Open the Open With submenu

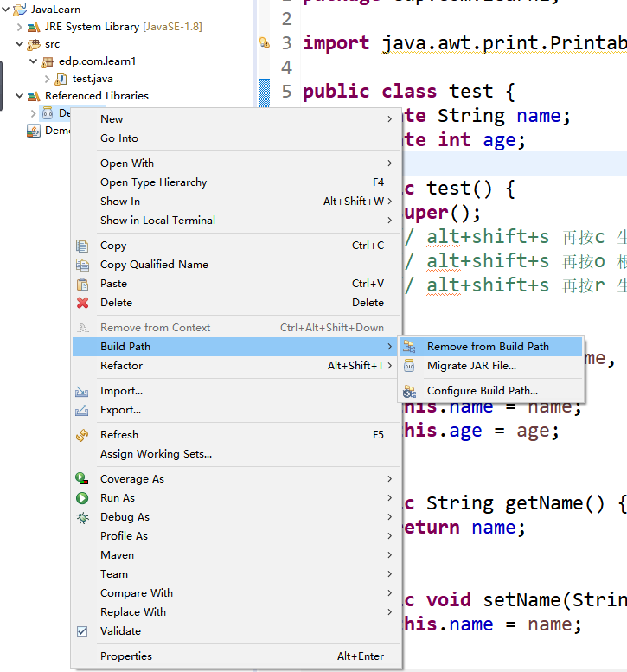(x=236, y=163)
